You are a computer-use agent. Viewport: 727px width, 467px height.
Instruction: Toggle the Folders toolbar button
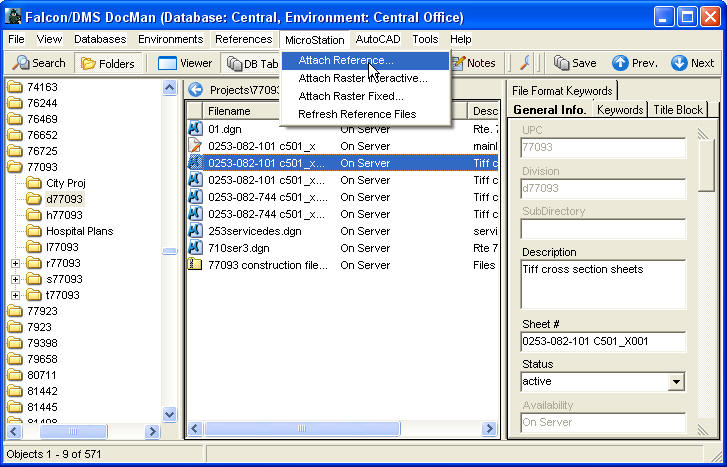pyautogui.click(x=108, y=63)
